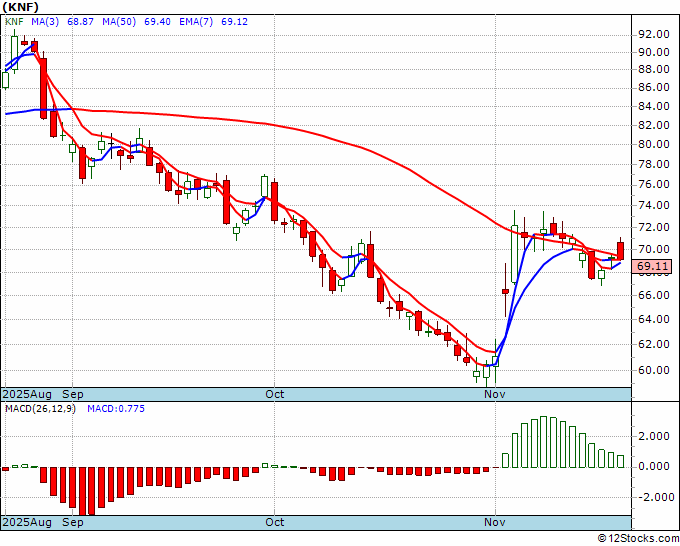The width and height of the screenshot is (680, 546).
Task: Click the 0.000 MACD axis label
Action: coord(654,466)
